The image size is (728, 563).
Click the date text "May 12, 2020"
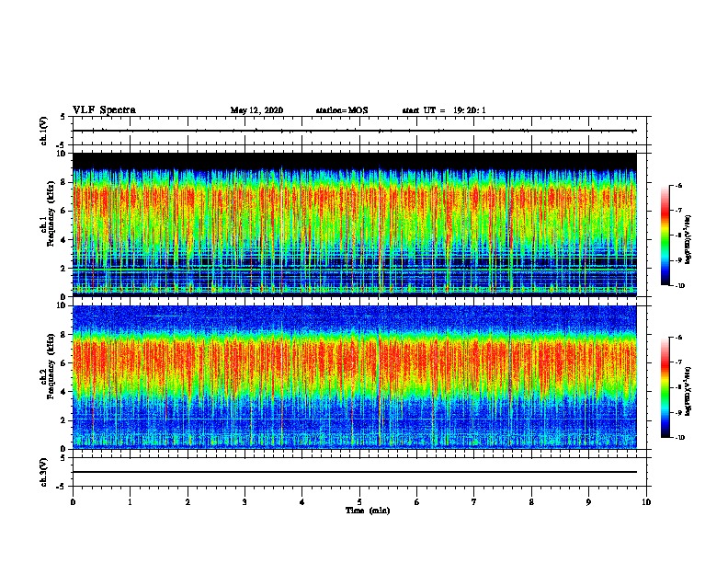coord(256,110)
